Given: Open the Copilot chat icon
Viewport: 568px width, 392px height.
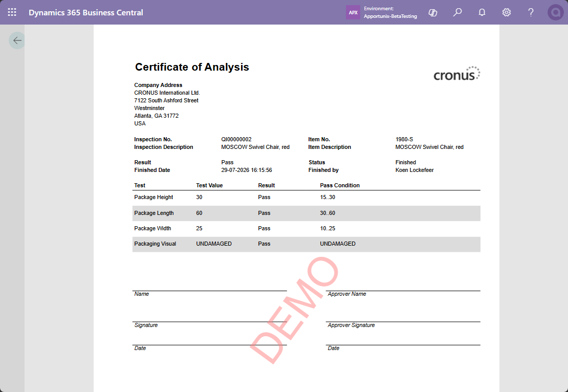Looking at the screenshot, I should [433, 13].
